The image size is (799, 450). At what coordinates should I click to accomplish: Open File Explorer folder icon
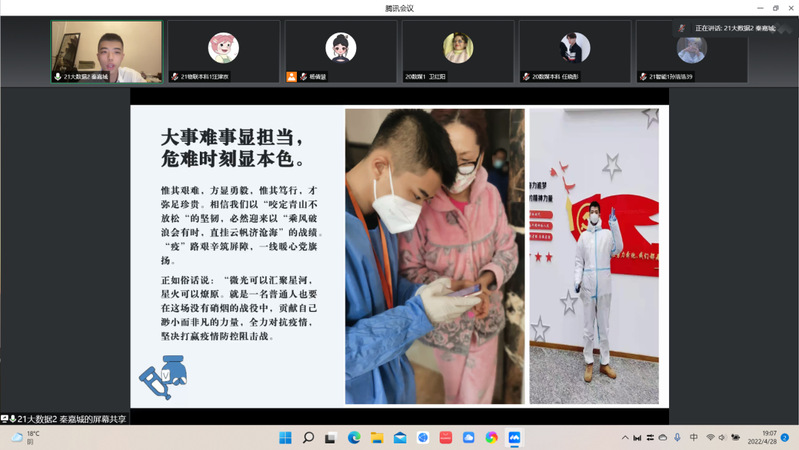tap(377, 437)
